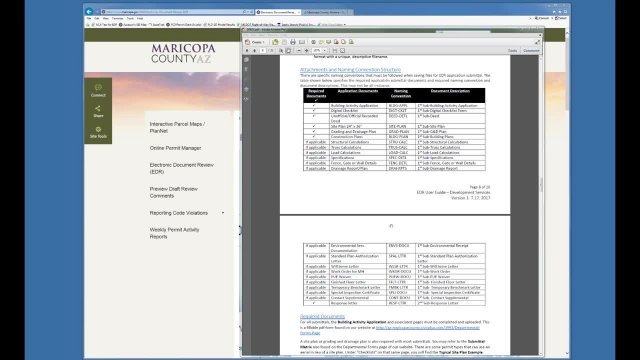Zoom out with the minus button
640x360 pixels.
[x=299, y=51]
